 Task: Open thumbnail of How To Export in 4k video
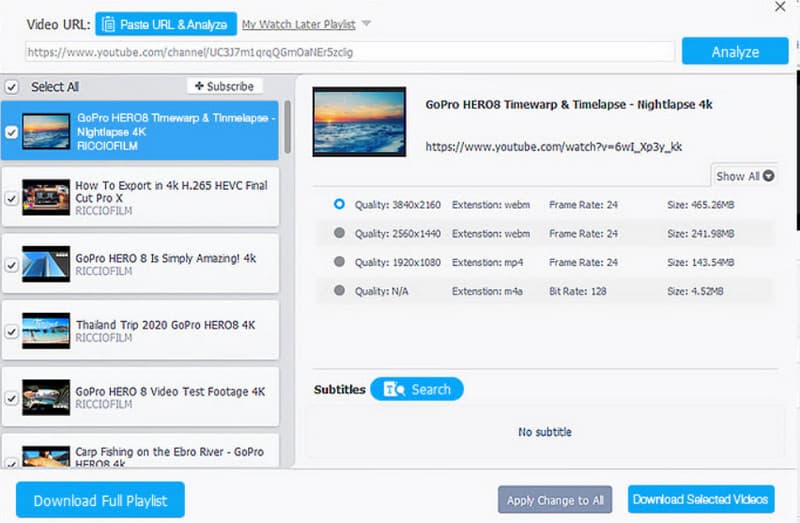pos(46,197)
